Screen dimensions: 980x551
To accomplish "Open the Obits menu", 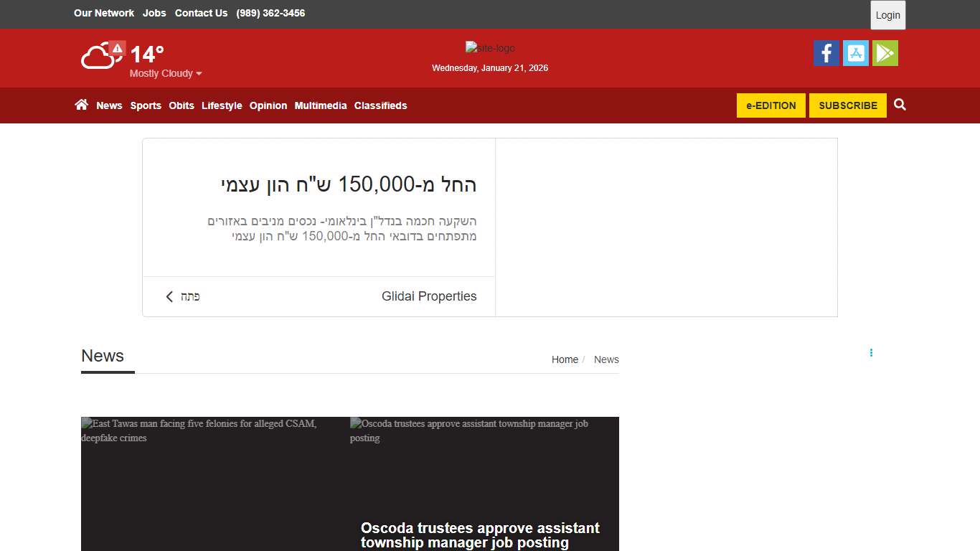I will pyautogui.click(x=182, y=105).
